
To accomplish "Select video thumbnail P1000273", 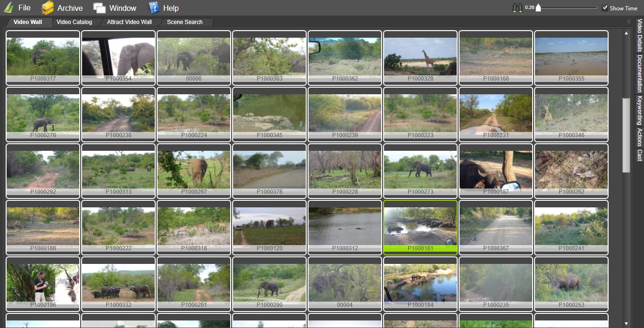I will point(420,171).
